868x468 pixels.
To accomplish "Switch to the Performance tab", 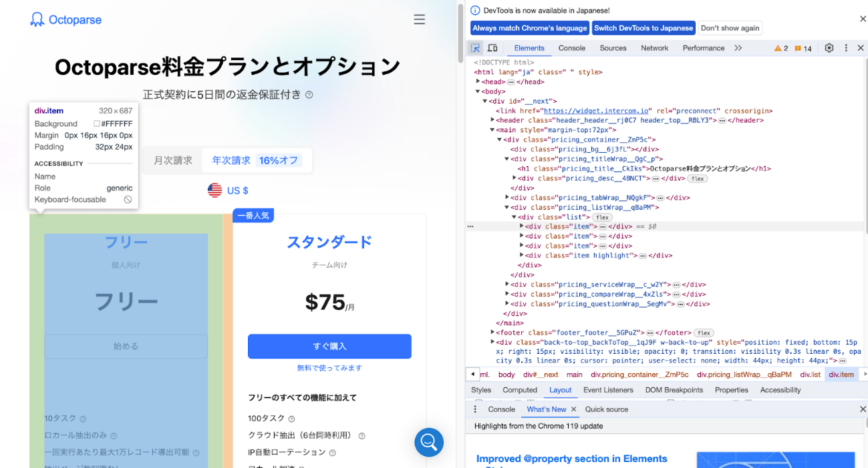I will click(704, 48).
